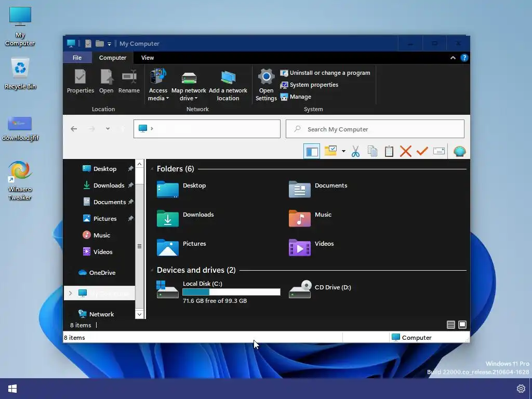Click Uninstall or change a program

pos(325,73)
